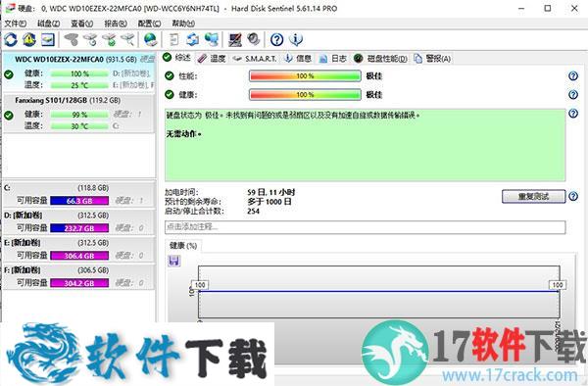The height and width of the screenshot is (386, 588).
Task: Click the speaker toolbar icon
Action: 254,39
